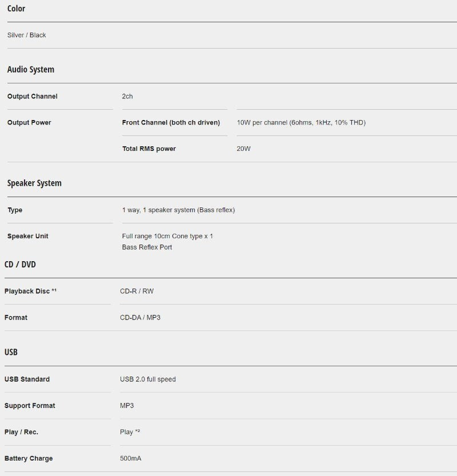Click the Color section heading
Image resolution: width=457 pixels, height=476 pixels.
16,9
